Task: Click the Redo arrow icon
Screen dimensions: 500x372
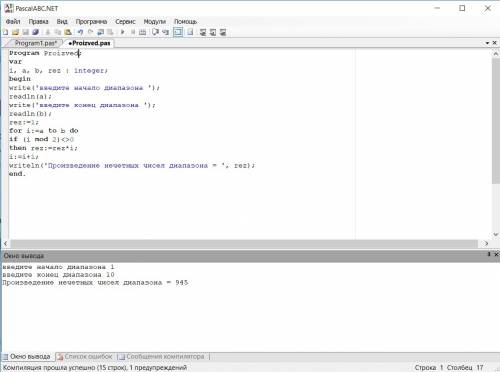Action: [x=90, y=32]
